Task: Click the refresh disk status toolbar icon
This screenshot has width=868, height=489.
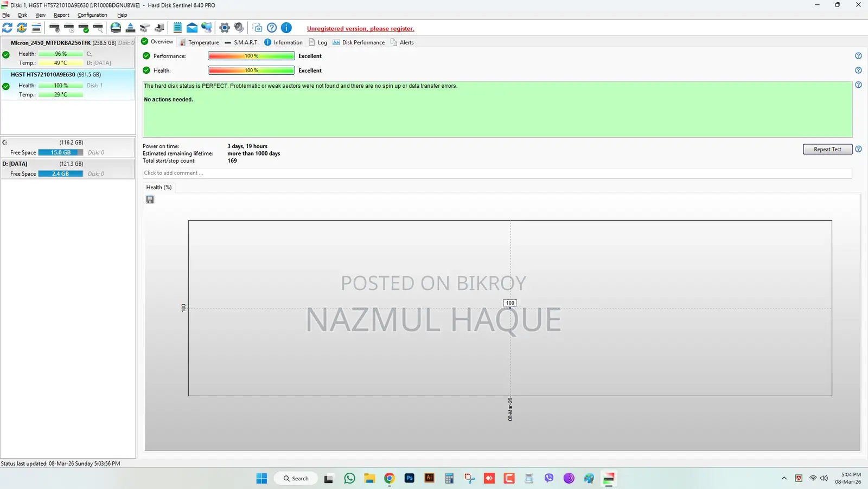Action: [x=8, y=28]
